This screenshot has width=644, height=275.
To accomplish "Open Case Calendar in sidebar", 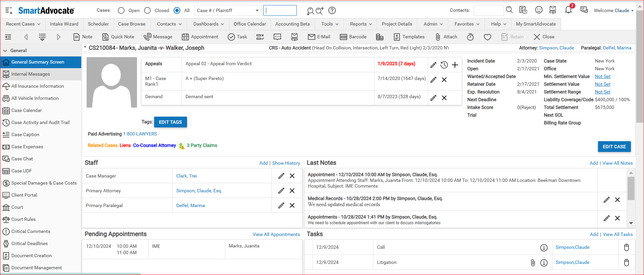I will pyautogui.click(x=41, y=110).
